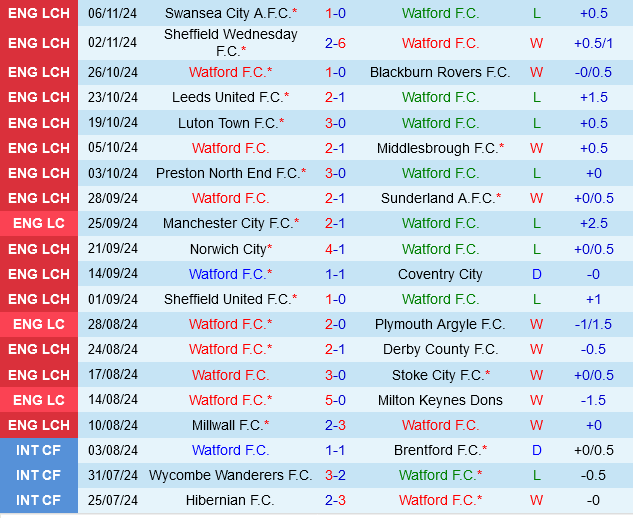Click the 5-0 score against Milton Keynes Dons
The width and height of the screenshot is (633, 518).
click(x=335, y=400)
